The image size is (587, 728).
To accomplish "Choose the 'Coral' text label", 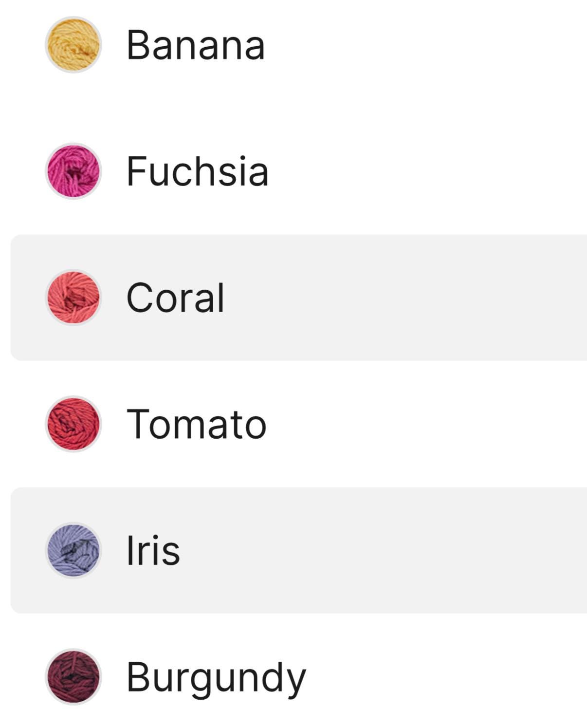I will tap(175, 298).
